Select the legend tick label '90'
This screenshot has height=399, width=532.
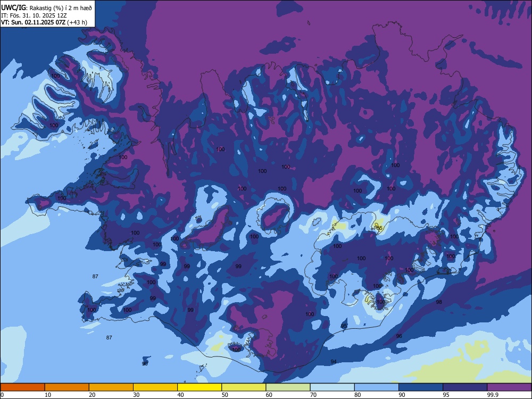[402, 395]
